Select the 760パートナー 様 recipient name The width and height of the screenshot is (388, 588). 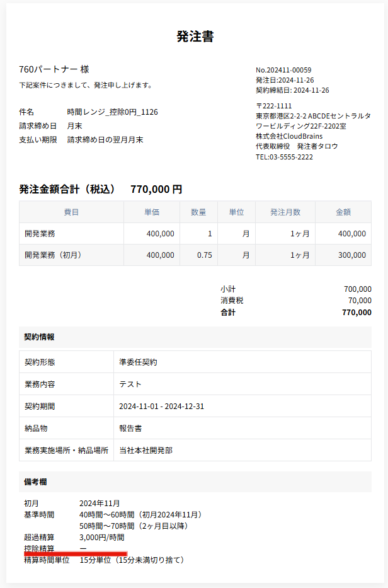coord(54,69)
